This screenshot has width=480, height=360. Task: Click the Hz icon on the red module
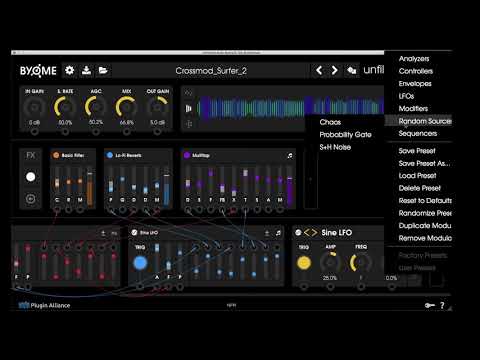[x=114, y=233]
